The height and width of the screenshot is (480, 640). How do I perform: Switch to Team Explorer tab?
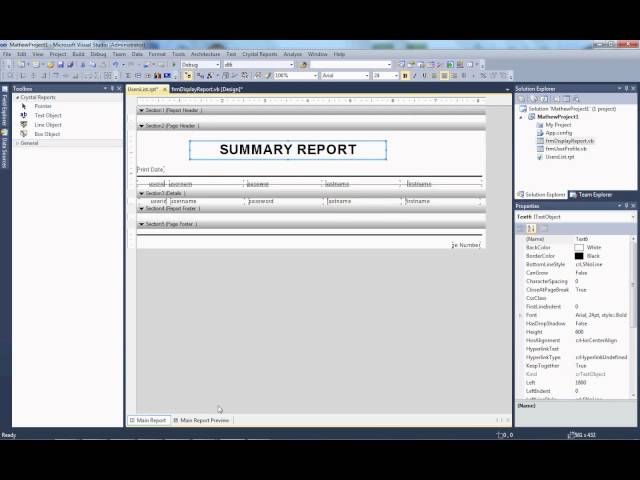591,195
